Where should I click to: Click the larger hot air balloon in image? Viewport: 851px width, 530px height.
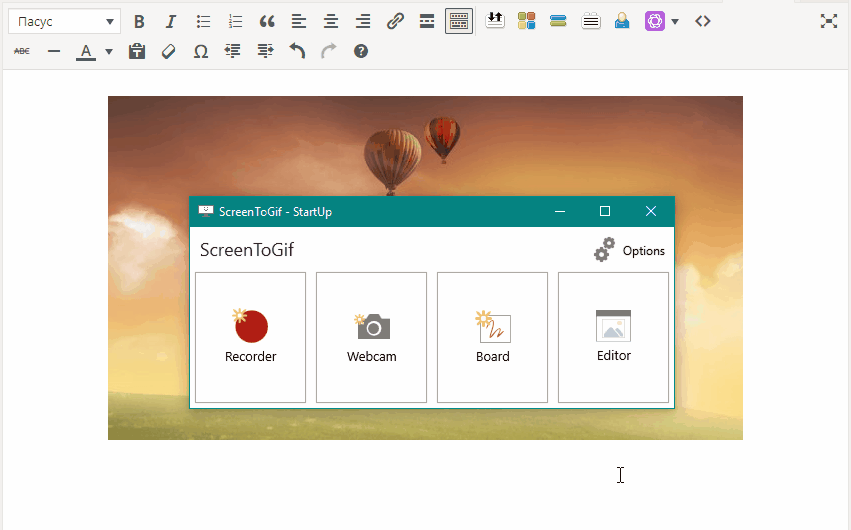tap(392, 162)
